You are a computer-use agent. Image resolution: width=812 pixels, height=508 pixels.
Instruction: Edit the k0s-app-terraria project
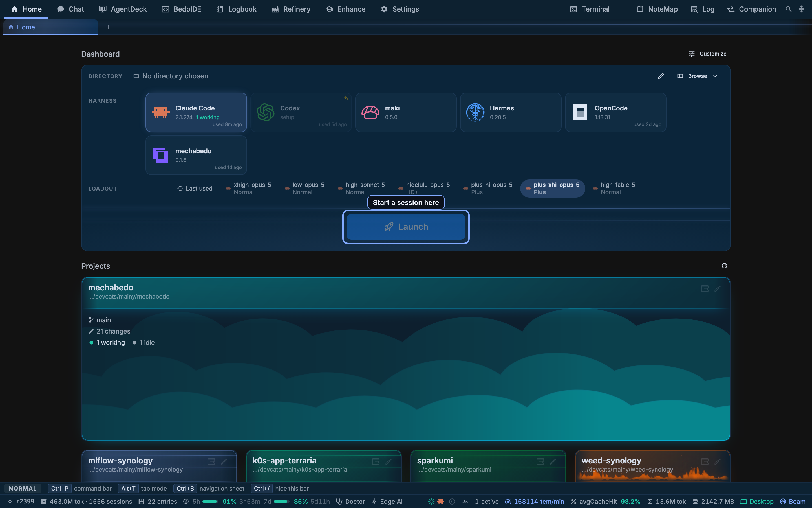point(389,461)
